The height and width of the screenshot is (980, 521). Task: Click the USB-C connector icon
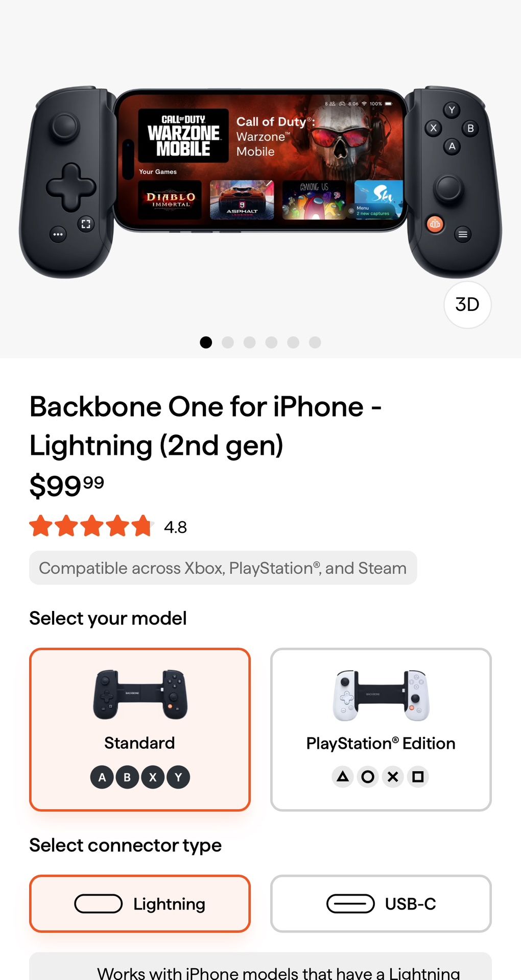(x=351, y=903)
